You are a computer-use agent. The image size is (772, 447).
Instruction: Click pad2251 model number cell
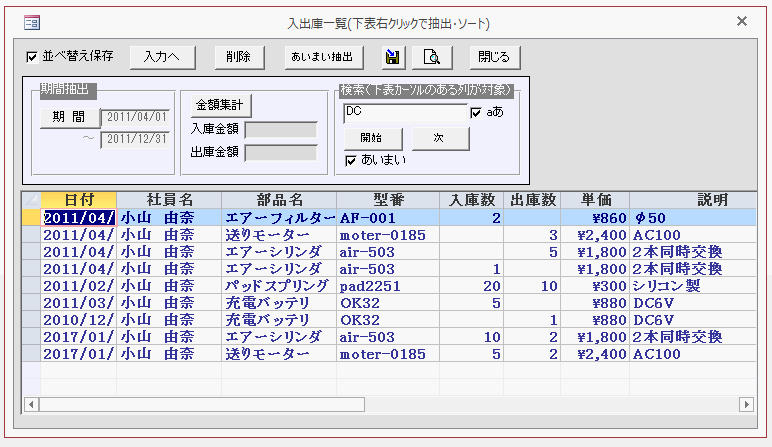pos(388,286)
